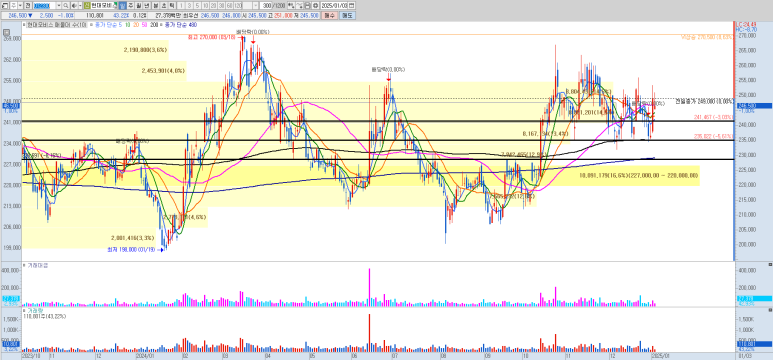Switch to tick 틱 chart period
The width and height of the screenshot is (773, 360).
[172, 5]
